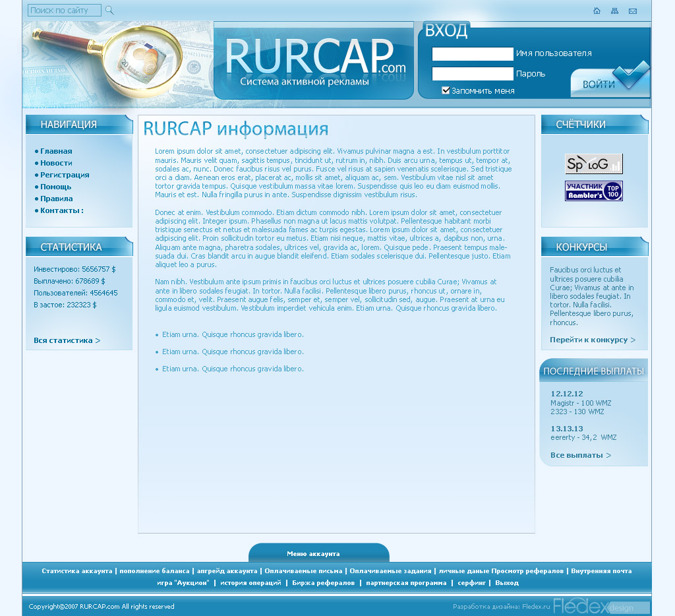Click the envelope mail icon
Screen dimensions: 675x616
click(632, 11)
